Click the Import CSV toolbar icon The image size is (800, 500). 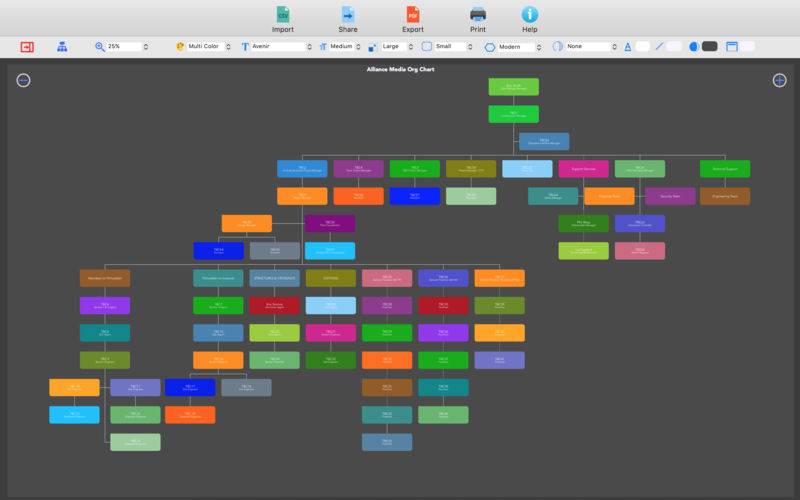[283, 14]
